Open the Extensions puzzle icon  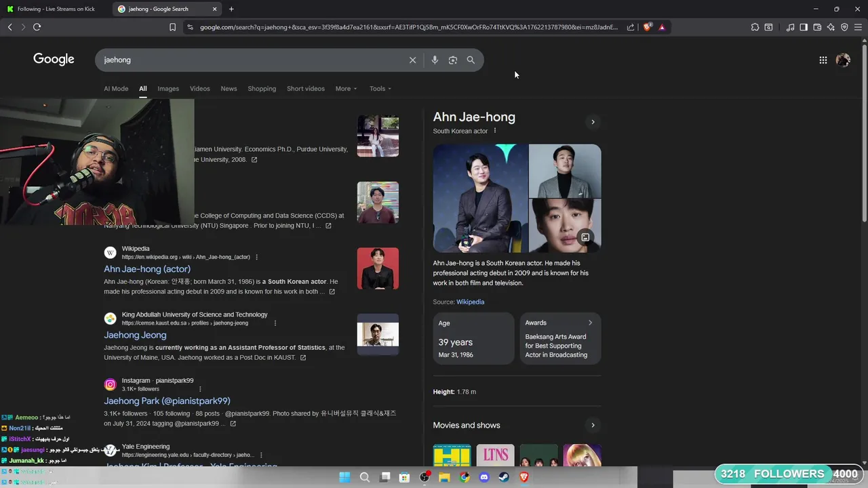coord(755,27)
